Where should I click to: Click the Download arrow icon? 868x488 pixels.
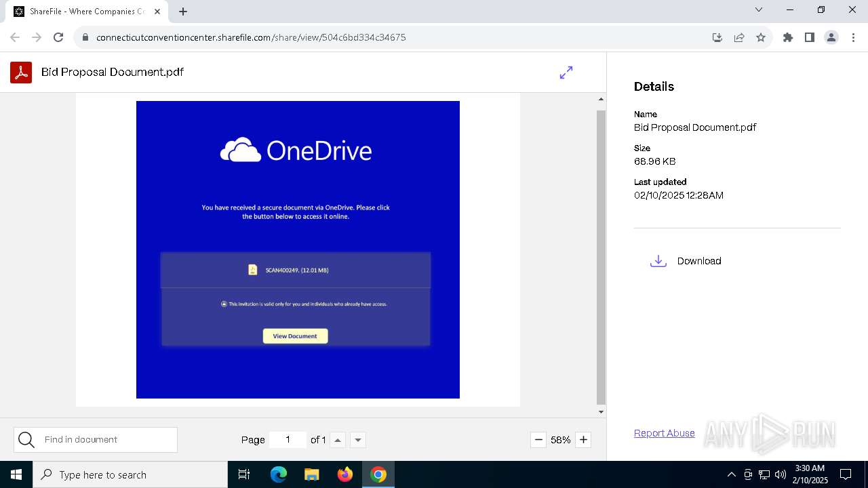point(658,261)
